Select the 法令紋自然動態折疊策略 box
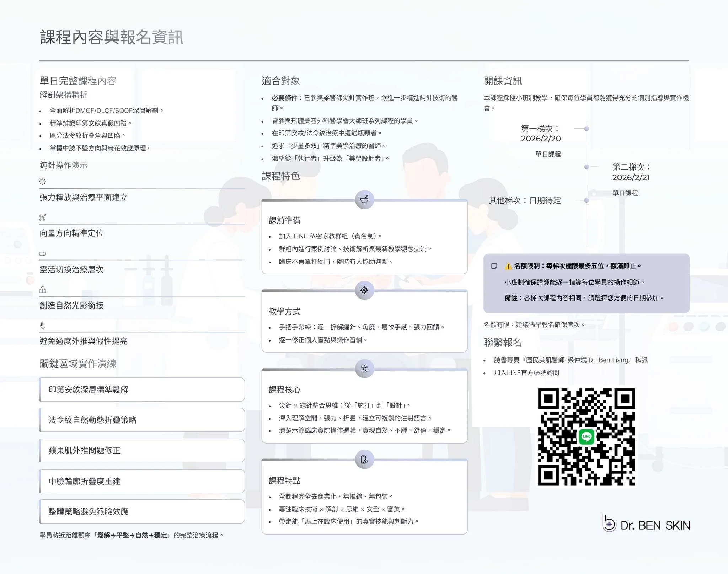The height and width of the screenshot is (574, 728). pos(142,420)
